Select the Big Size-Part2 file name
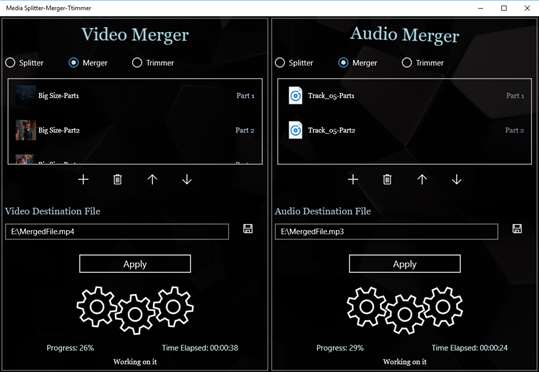The image size is (539, 372). coord(59,130)
